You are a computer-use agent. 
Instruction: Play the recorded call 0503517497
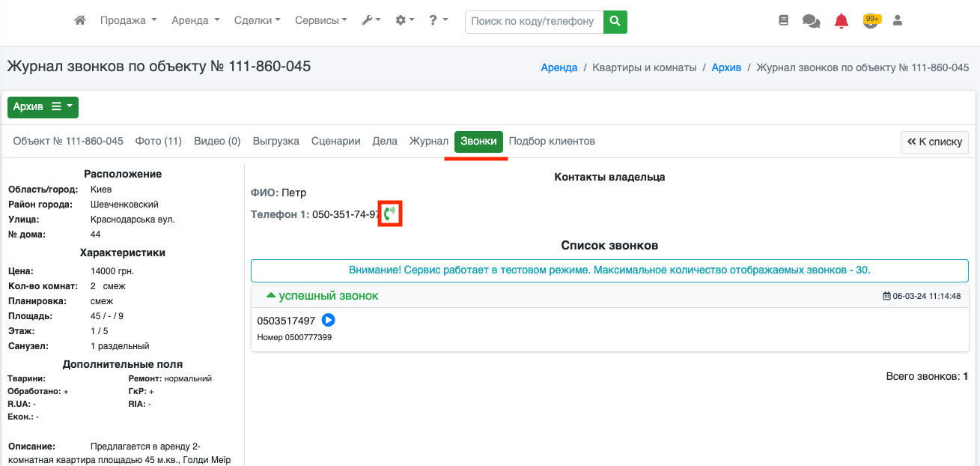(328, 320)
